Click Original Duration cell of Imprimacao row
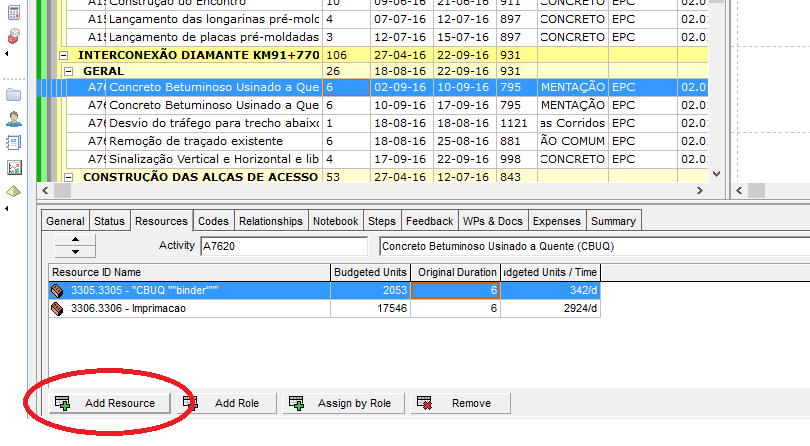Image resolution: width=810 pixels, height=446 pixels. 456,309
